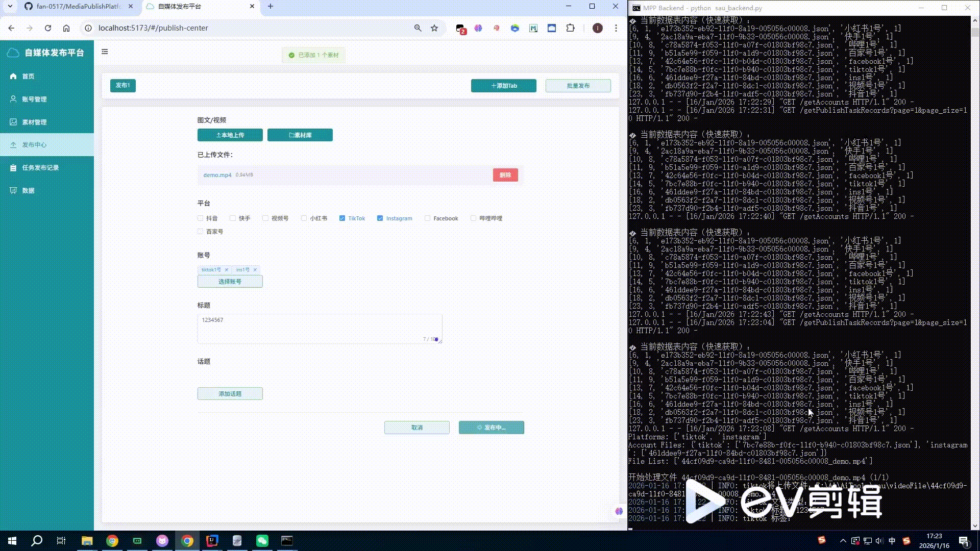Uncheck the Instagram platform checkbox

tap(380, 218)
